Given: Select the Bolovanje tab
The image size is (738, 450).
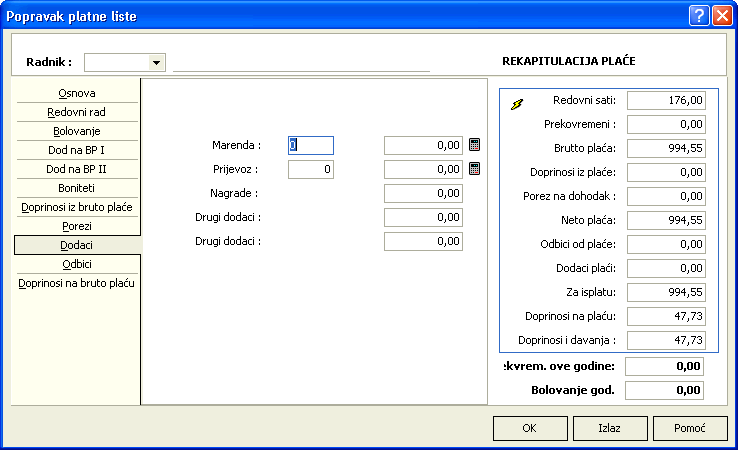Looking at the screenshot, I should [77, 131].
